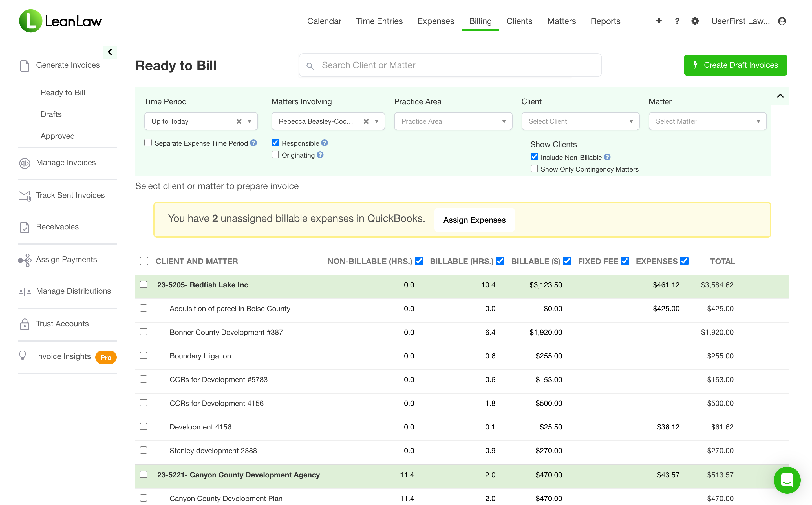This screenshot has height=505, width=812.
Task: Toggle the Fixed Fee column checkbox
Action: coord(625,261)
